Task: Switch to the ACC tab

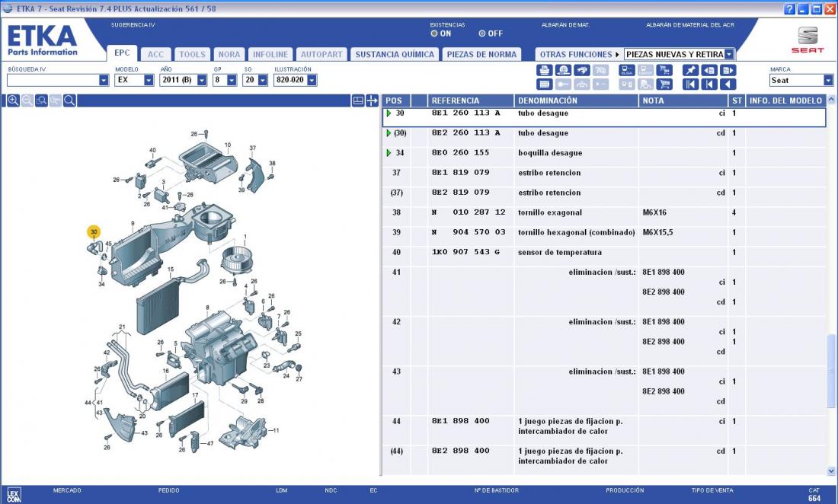Action: point(155,55)
